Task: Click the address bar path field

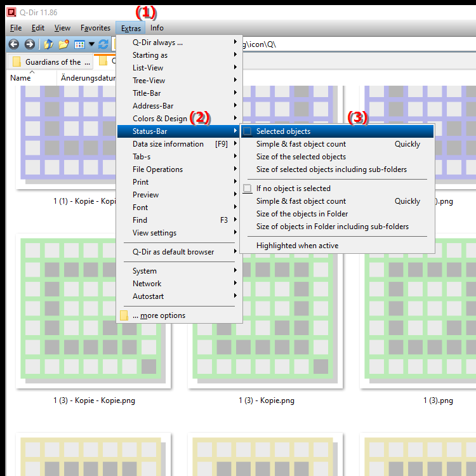Action: pos(358,44)
